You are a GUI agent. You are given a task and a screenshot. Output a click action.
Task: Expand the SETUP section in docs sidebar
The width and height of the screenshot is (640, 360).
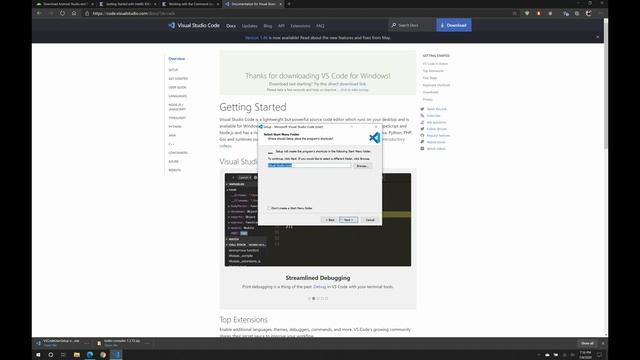pyautogui.click(x=173, y=70)
